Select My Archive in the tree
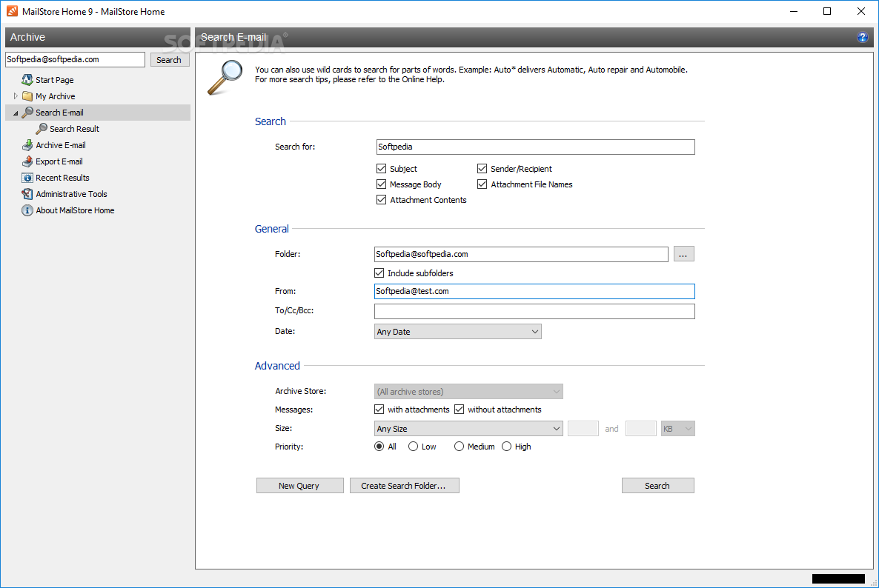 tap(55, 96)
